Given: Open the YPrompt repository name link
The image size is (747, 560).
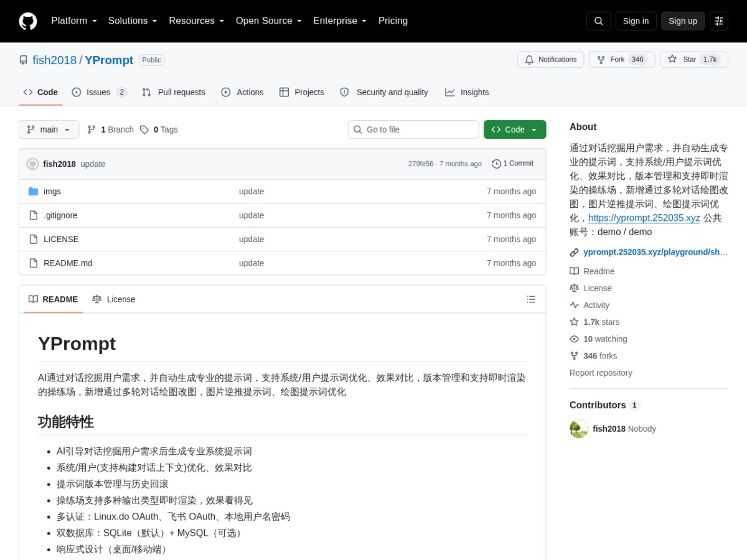Looking at the screenshot, I should [109, 60].
